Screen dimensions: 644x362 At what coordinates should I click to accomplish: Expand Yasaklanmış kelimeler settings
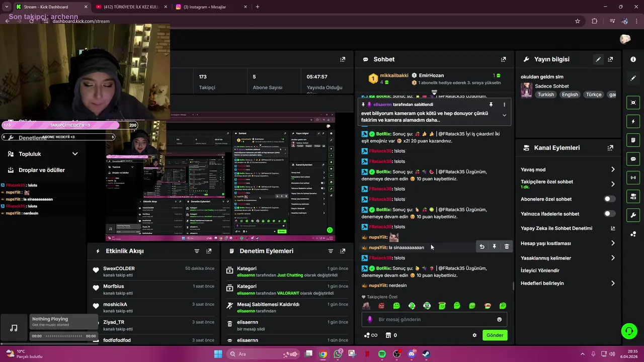pyautogui.click(x=613, y=258)
